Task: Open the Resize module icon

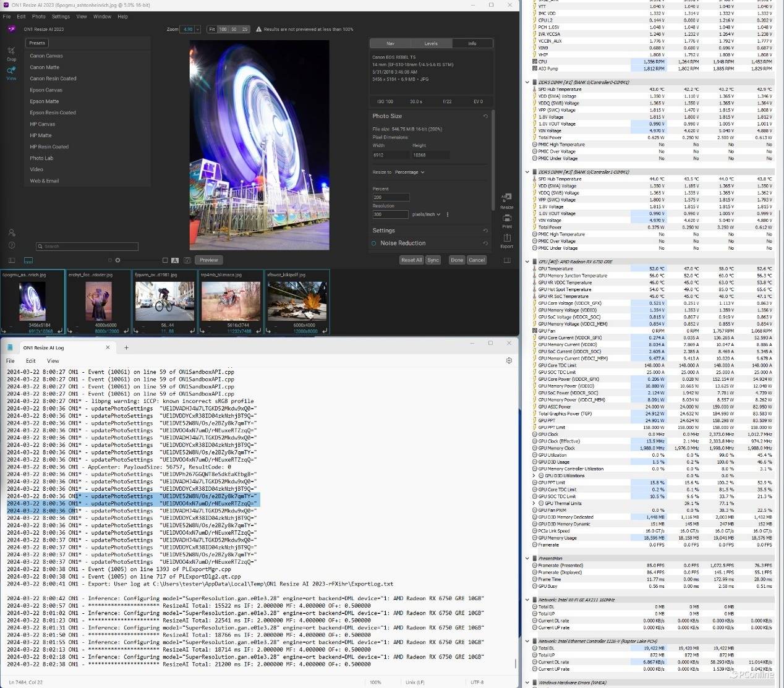Action: pyautogui.click(x=506, y=199)
